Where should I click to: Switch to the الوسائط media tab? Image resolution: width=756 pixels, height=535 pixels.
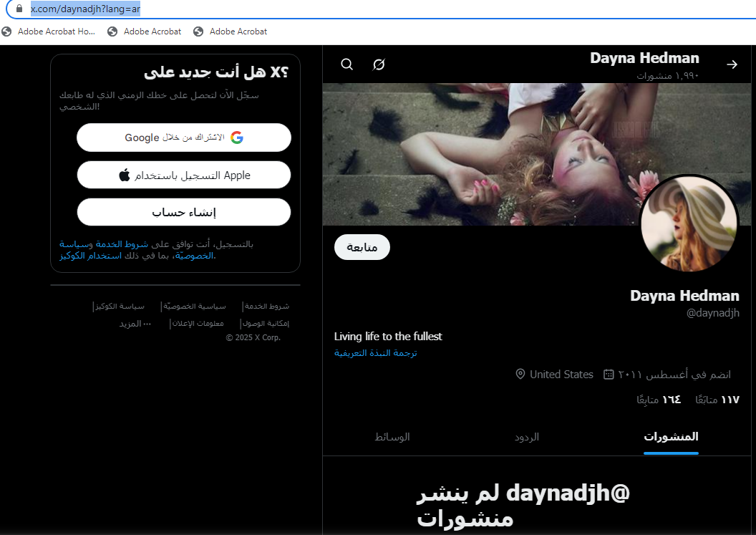pyautogui.click(x=392, y=437)
